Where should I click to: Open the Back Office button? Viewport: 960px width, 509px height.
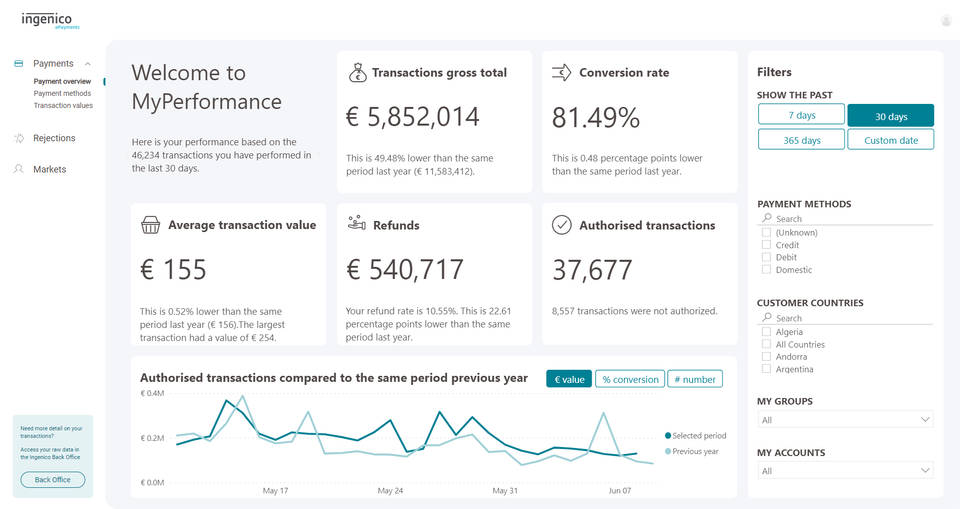[x=53, y=480]
